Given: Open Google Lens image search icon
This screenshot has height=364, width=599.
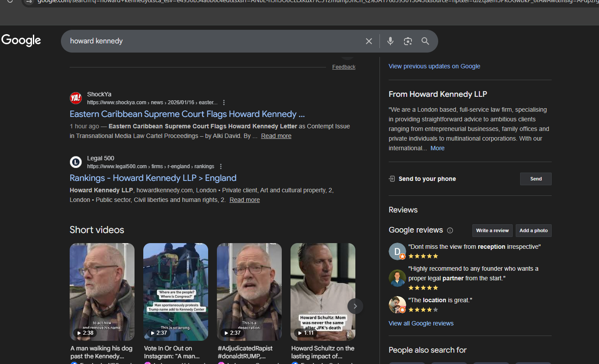Looking at the screenshot, I should click(x=408, y=41).
